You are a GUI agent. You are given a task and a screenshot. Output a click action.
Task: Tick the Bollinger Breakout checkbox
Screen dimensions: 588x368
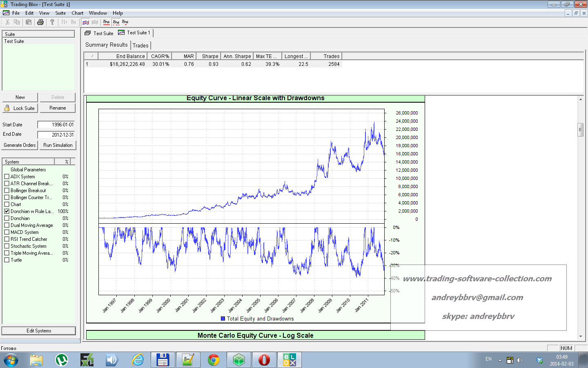[7, 191]
